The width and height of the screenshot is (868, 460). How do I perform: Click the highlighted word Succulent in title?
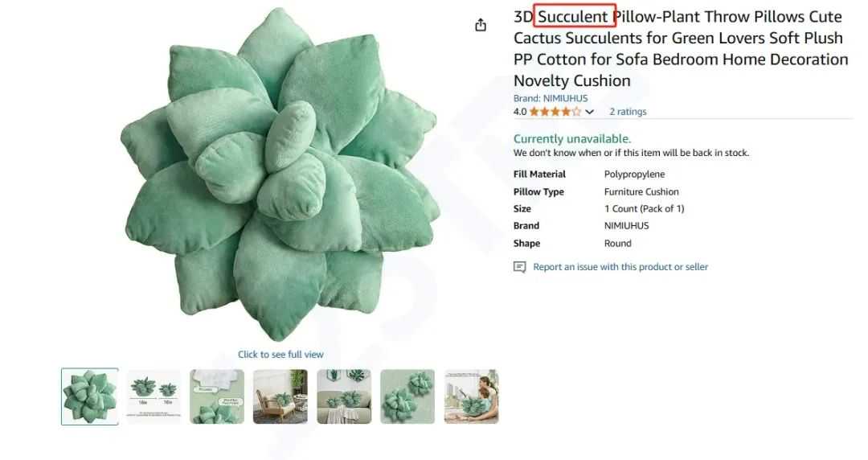point(573,17)
